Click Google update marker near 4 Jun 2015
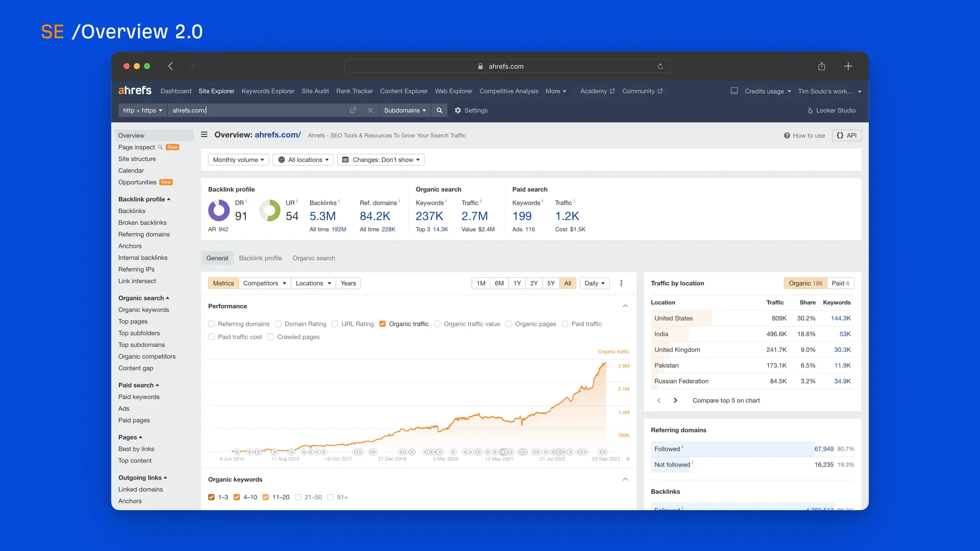Screen dimensions: 980x551 point(237,452)
